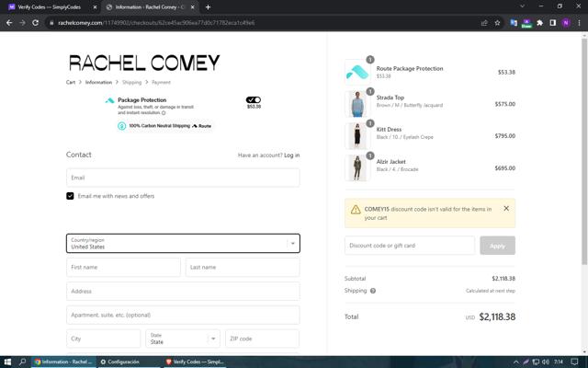Switch to Verify Codes taskbar window
588x368 pixels.
point(194,362)
